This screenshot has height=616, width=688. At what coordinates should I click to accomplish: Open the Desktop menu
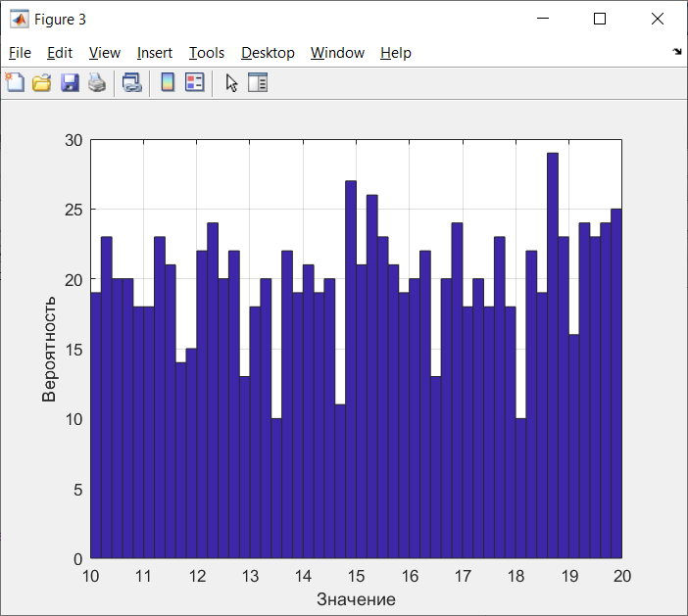tap(268, 53)
